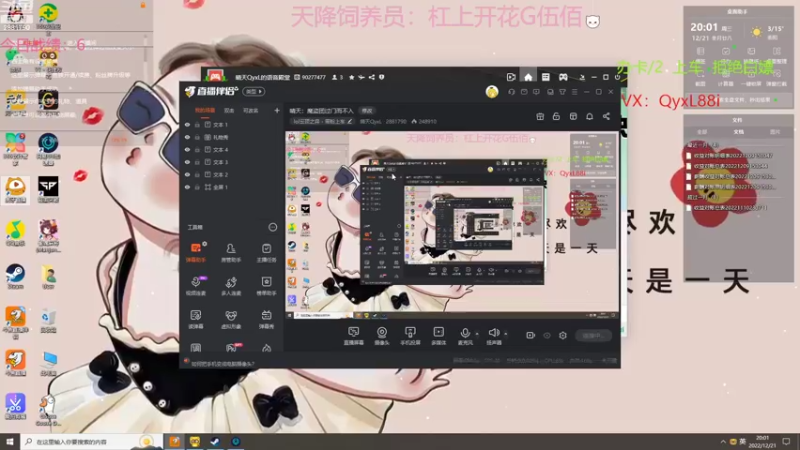
Task: Click the record video icon in bottom toolbar
Action: [531, 335]
